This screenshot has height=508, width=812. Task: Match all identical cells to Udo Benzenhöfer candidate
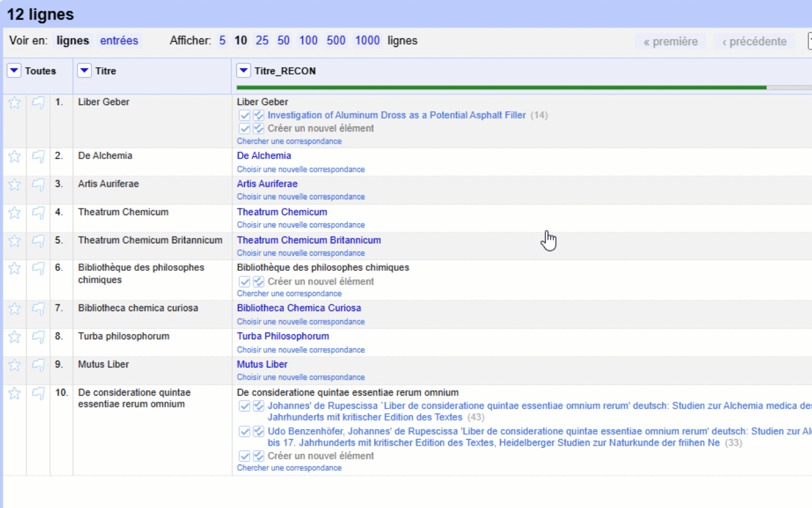point(259,431)
